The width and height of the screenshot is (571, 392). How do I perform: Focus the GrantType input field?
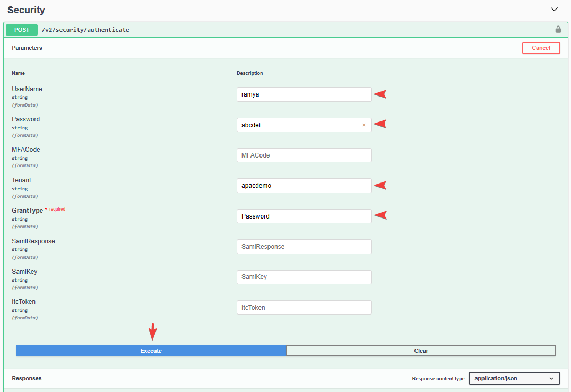point(304,216)
